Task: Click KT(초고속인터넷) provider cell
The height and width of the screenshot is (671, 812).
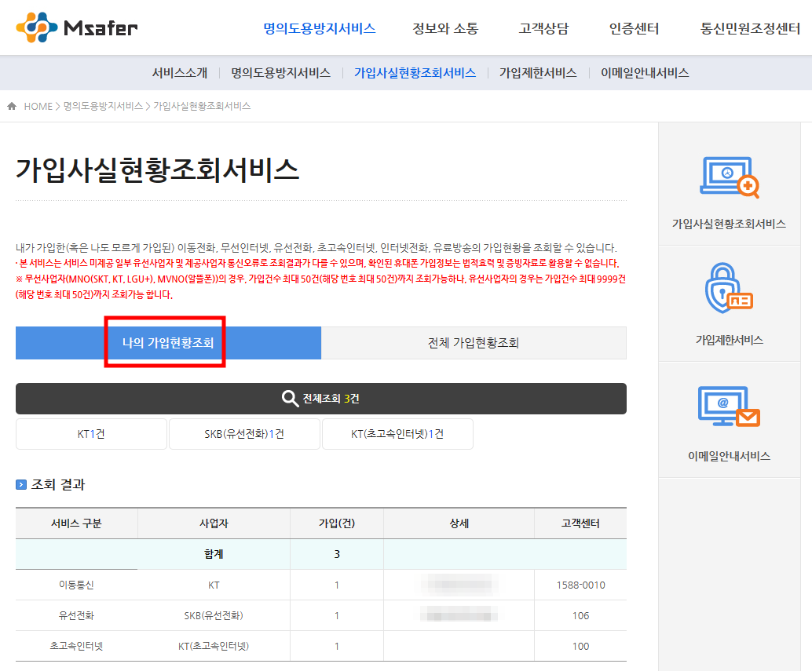Action: [x=214, y=646]
